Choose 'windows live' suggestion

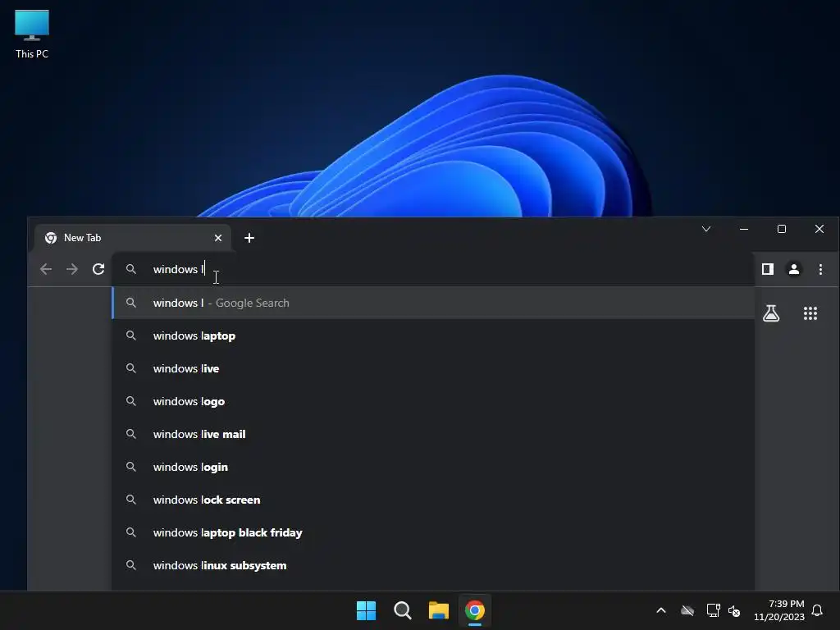point(433,368)
